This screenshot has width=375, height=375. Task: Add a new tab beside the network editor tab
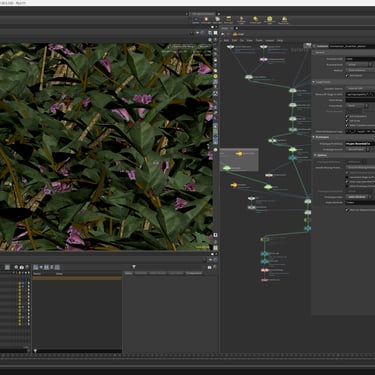point(236,28)
